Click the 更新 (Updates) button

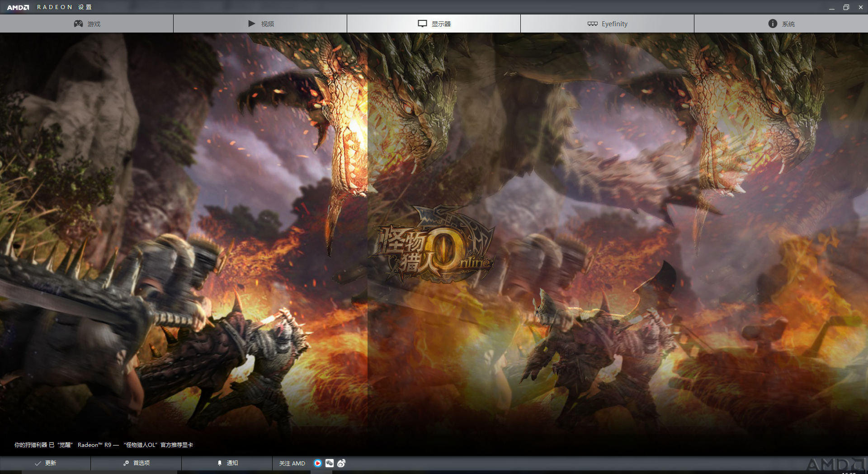(45, 463)
